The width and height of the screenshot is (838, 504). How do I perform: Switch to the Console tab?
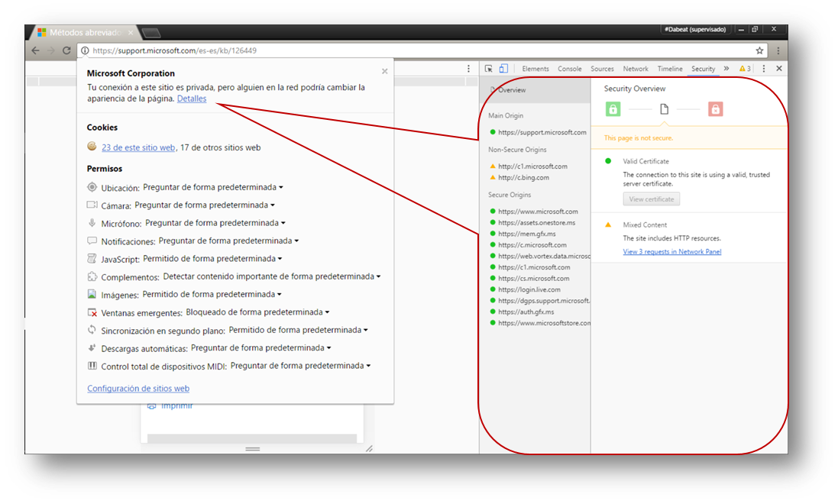(x=570, y=69)
